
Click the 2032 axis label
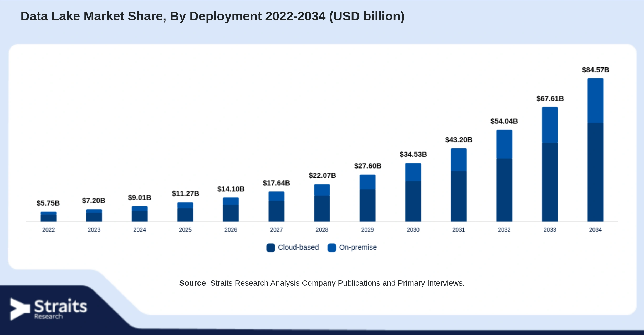point(504,230)
